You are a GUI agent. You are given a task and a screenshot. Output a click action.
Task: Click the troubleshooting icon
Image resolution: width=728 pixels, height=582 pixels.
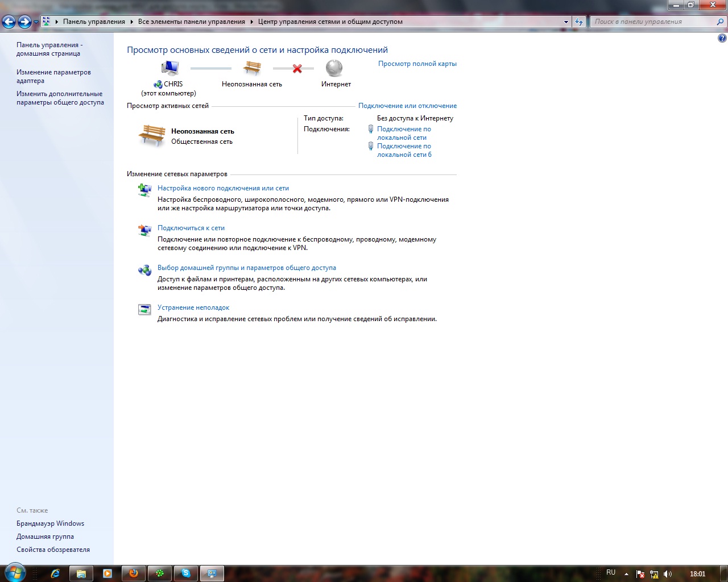(x=144, y=309)
